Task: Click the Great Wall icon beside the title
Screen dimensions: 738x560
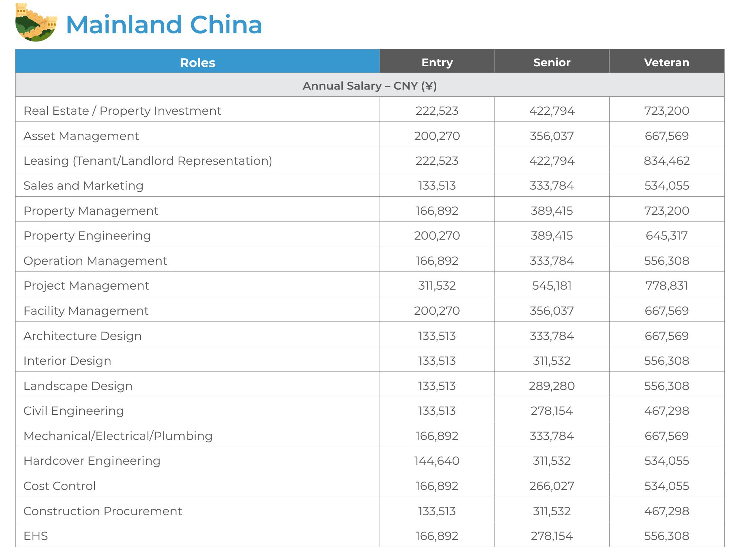Action: click(x=36, y=22)
